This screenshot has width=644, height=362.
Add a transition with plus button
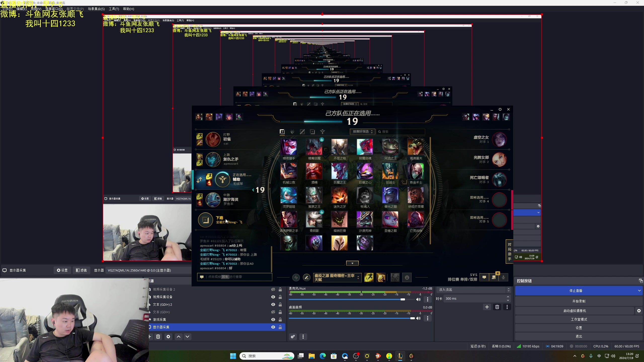point(487,307)
